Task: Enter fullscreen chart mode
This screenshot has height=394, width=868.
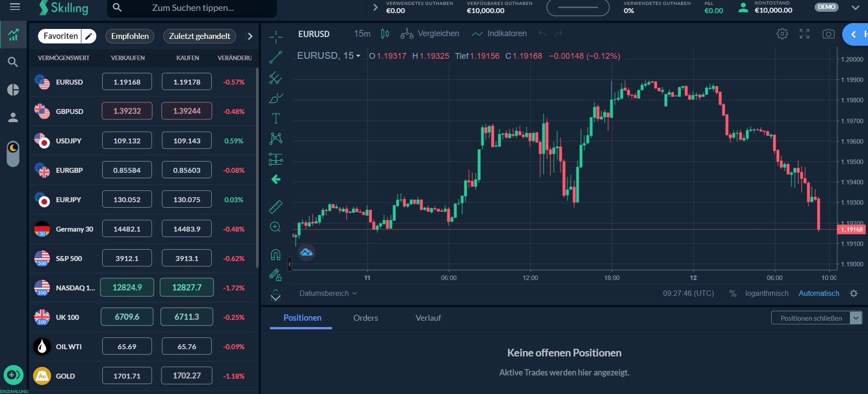Action: [804, 34]
